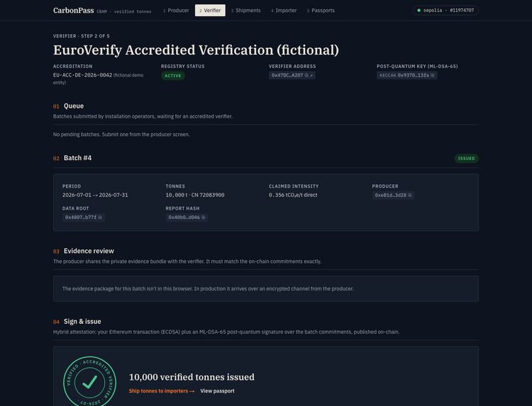
Task: Click the evidence package notice text
Action: tap(208, 289)
